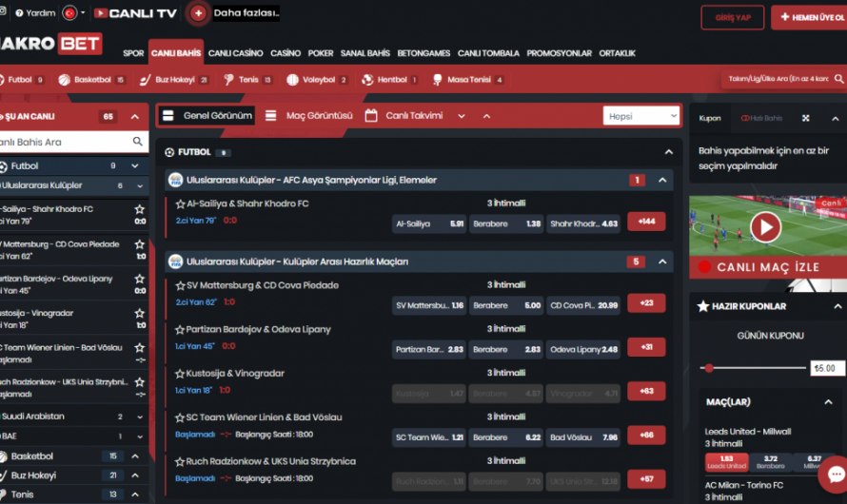
Task: Click CANLI MAÇ İZLE banner
Action: pos(768,267)
